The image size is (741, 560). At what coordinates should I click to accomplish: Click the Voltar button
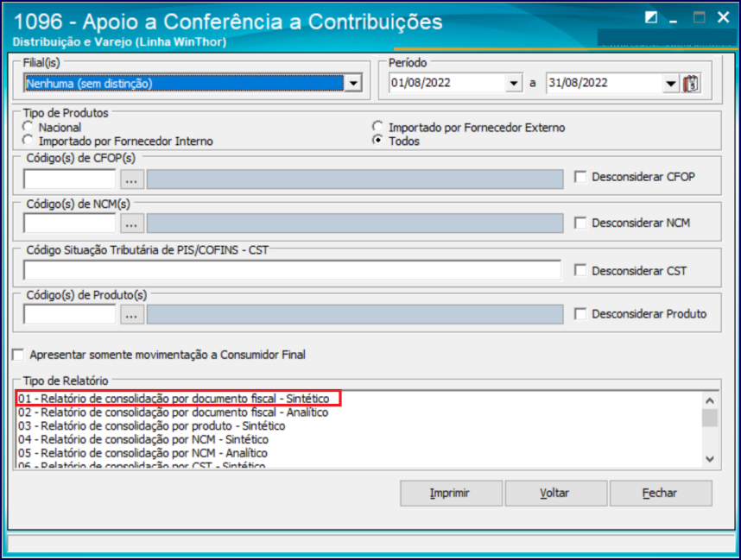tap(556, 494)
